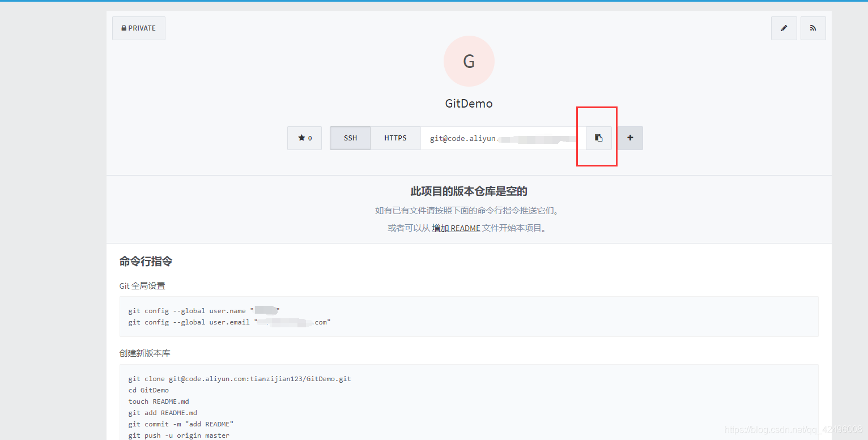Screen dimensions: 868x440
Task: Open the RSS feed icon
Action: (x=813, y=28)
